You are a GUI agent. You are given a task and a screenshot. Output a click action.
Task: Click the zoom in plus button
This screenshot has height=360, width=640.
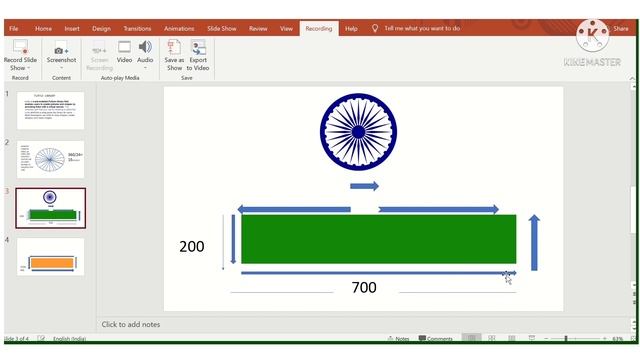(604, 339)
